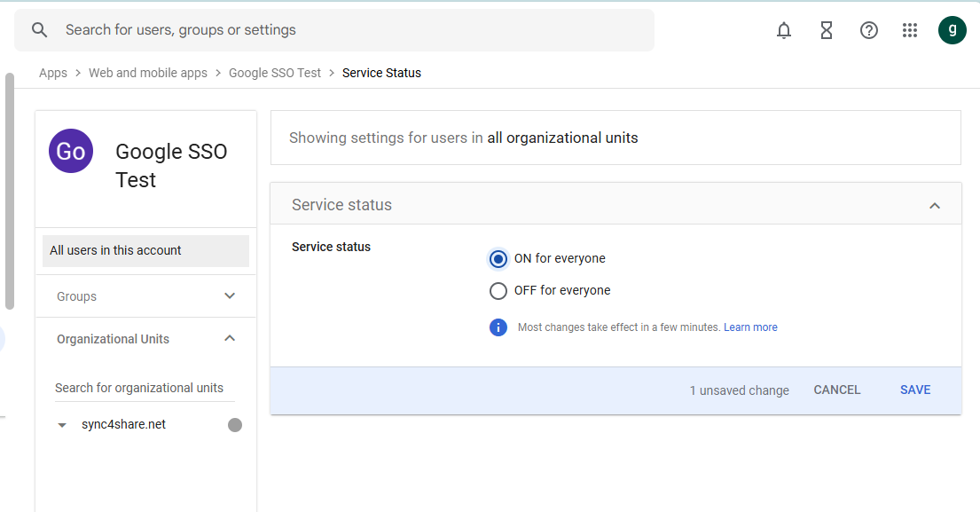Go to the Apps breadcrumb
This screenshot has height=512, width=980.
coord(53,73)
